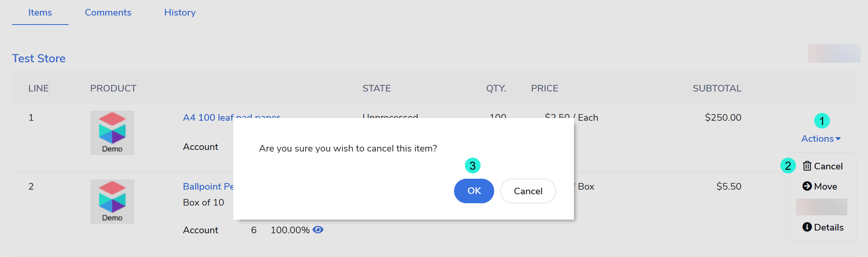This screenshot has height=257, width=868.
Task: Click the line 2 Demo product thumbnail
Action: (x=112, y=202)
